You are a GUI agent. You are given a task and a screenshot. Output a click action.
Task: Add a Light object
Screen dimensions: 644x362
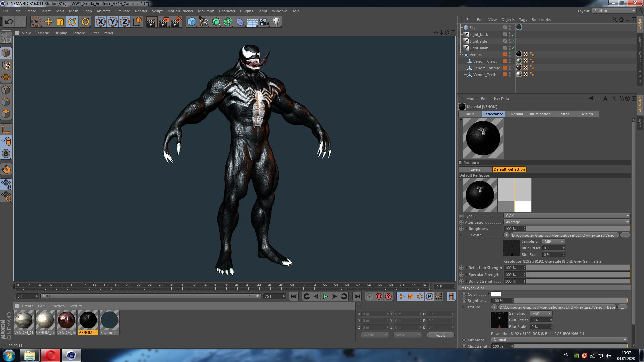276,22
